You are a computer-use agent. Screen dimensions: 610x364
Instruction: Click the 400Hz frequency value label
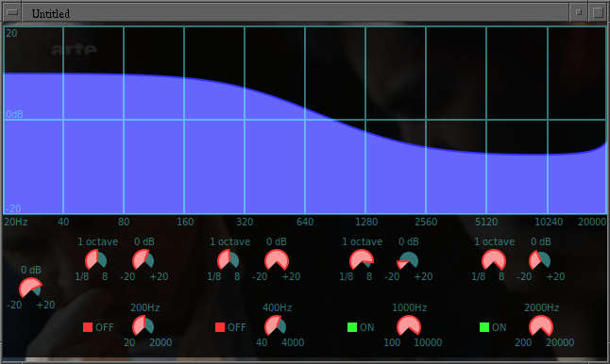(x=277, y=307)
